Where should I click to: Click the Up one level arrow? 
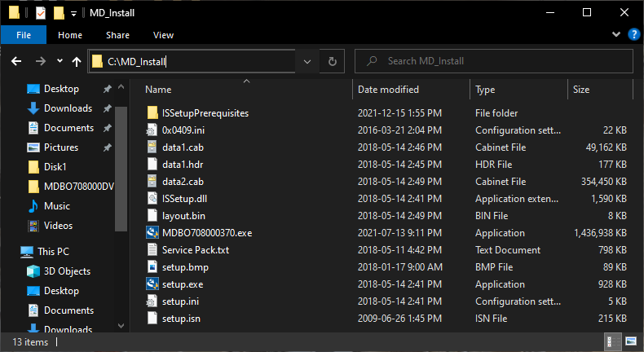point(77,61)
